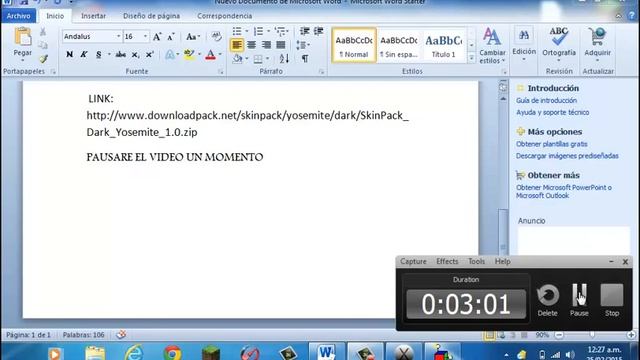Apply text effects (glowing A) icon
Image resolution: width=640 pixels, height=360 pixels.
tap(169, 55)
